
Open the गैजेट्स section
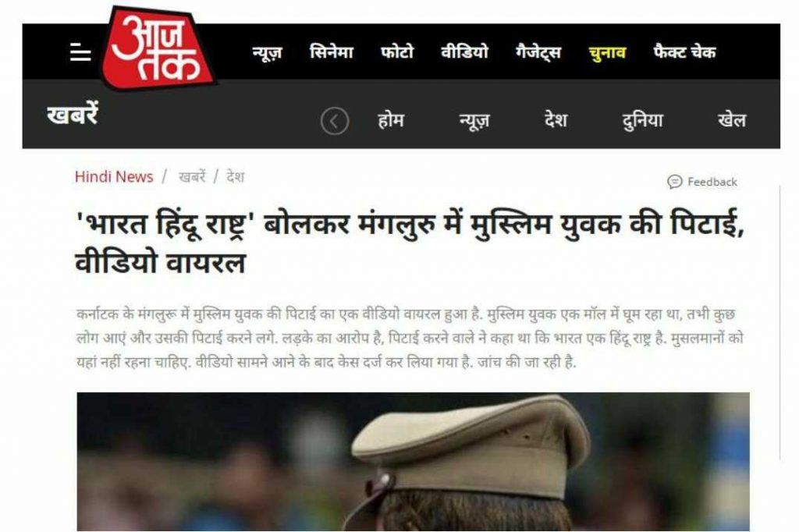[x=538, y=52]
